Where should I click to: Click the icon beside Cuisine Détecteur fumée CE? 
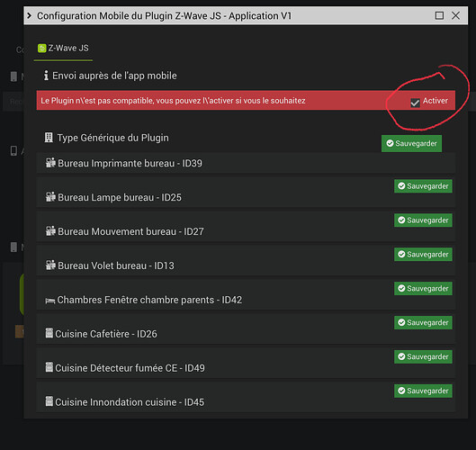[49, 367]
